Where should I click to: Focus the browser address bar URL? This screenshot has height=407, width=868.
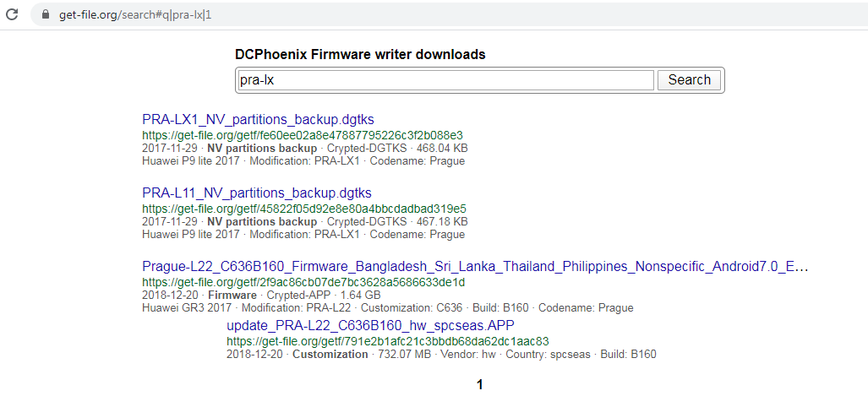pos(135,15)
